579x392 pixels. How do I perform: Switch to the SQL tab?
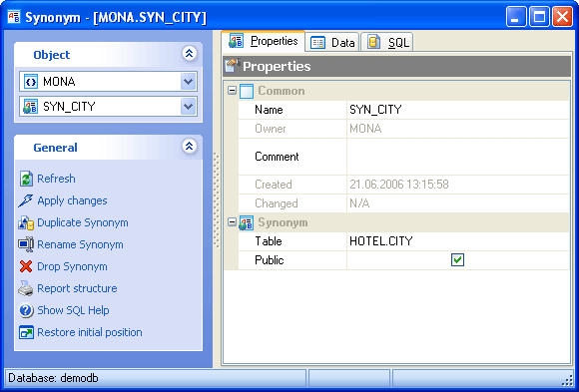(388, 43)
